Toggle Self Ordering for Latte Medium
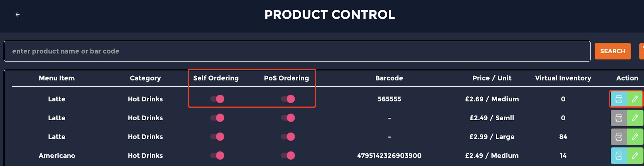This screenshot has height=166, width=644. coord(217,99)
